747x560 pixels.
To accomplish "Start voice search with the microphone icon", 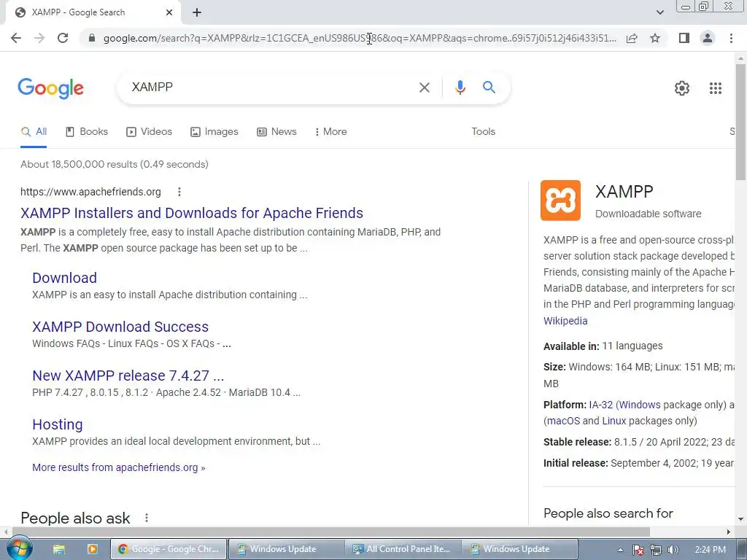I will point(460,87).
